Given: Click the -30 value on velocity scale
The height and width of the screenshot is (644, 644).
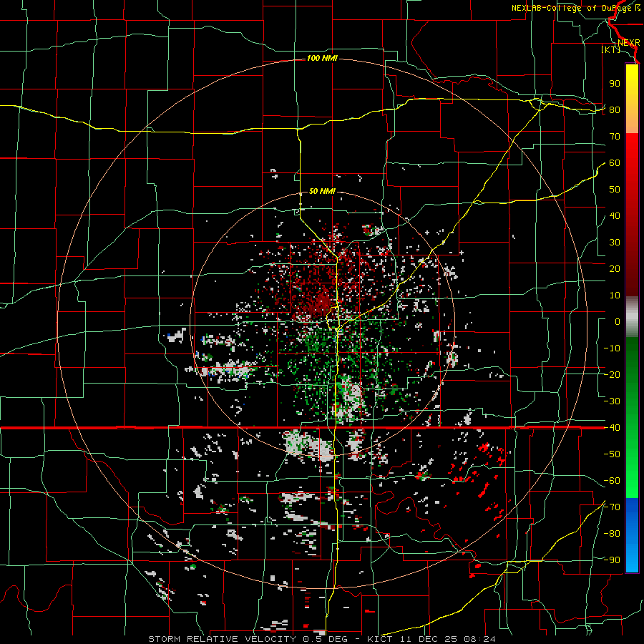Looking at the screenshot, I should [x=612, y=401].
